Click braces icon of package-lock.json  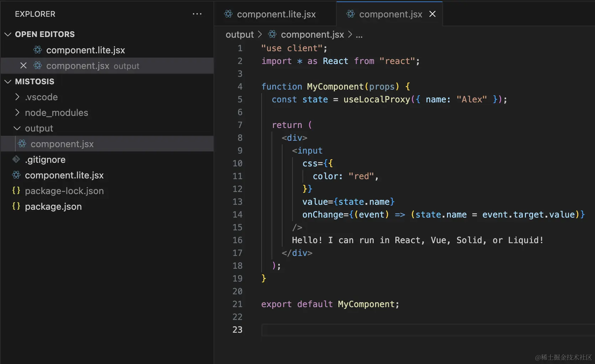(16, 191)
